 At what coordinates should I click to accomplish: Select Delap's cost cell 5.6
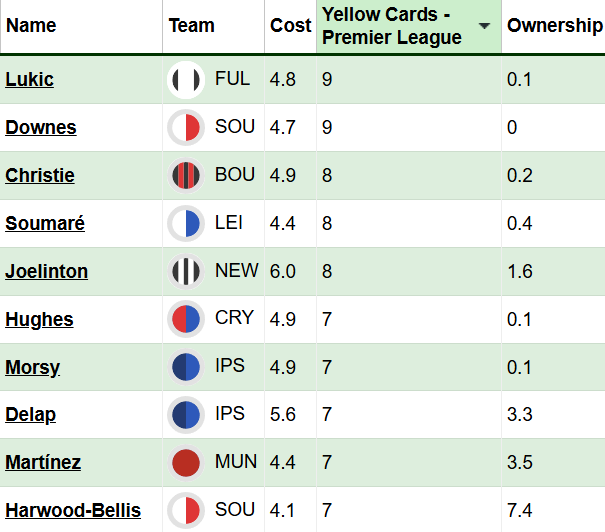[x=283, y=414]
